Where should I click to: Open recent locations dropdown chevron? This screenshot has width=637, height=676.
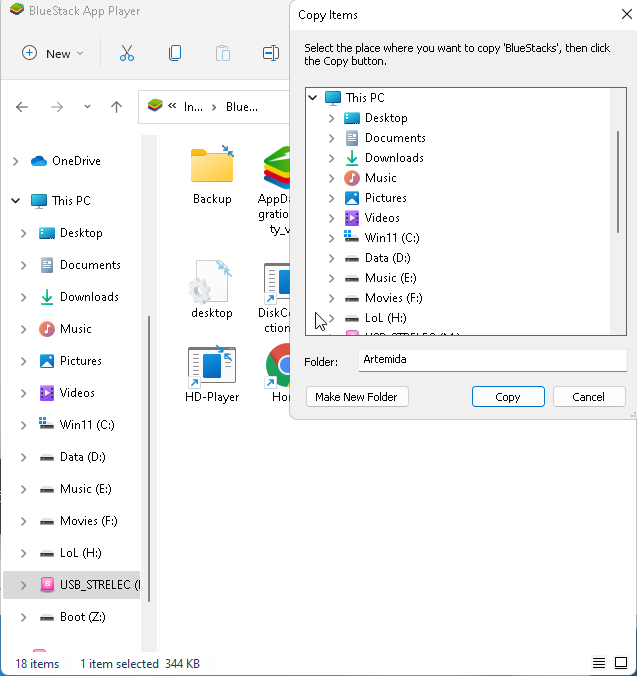[87, 106]
